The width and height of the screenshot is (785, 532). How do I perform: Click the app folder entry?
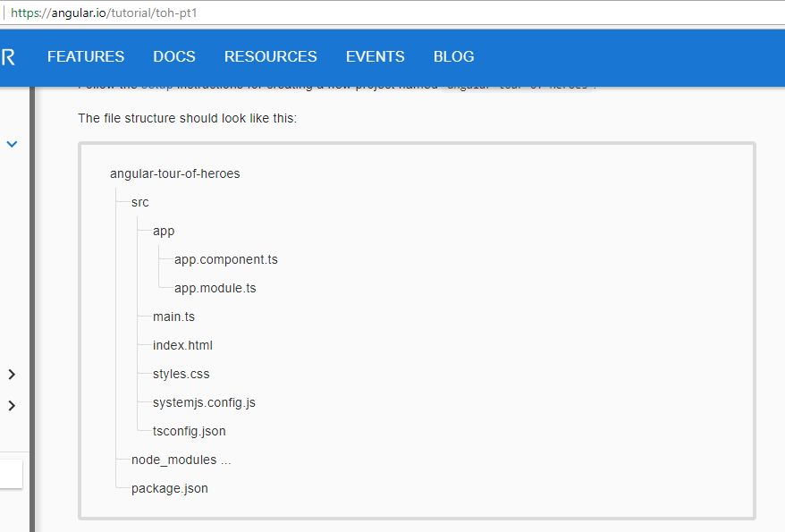163,231
